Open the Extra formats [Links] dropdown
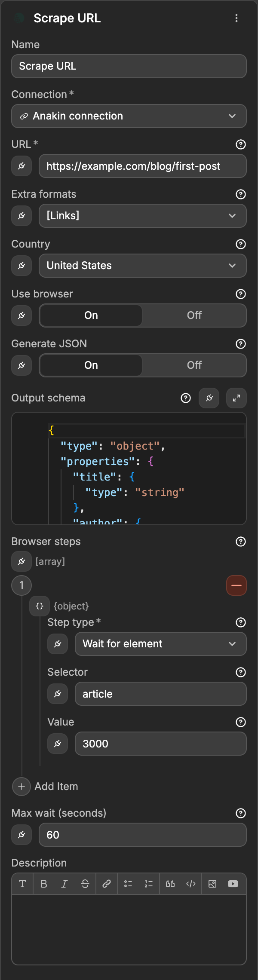The height and width of the screenshot is (980, 258). click(143, 216)
